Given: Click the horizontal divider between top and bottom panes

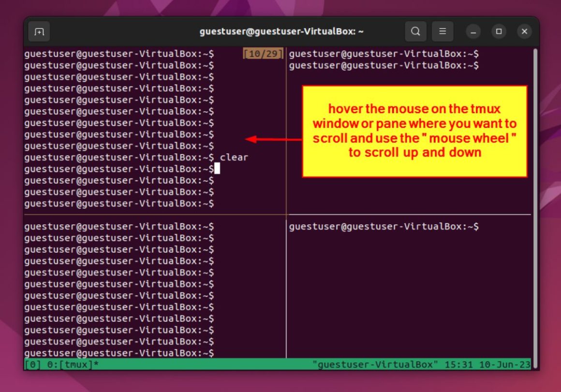Looking at the screenshot, I should (145, 214).
